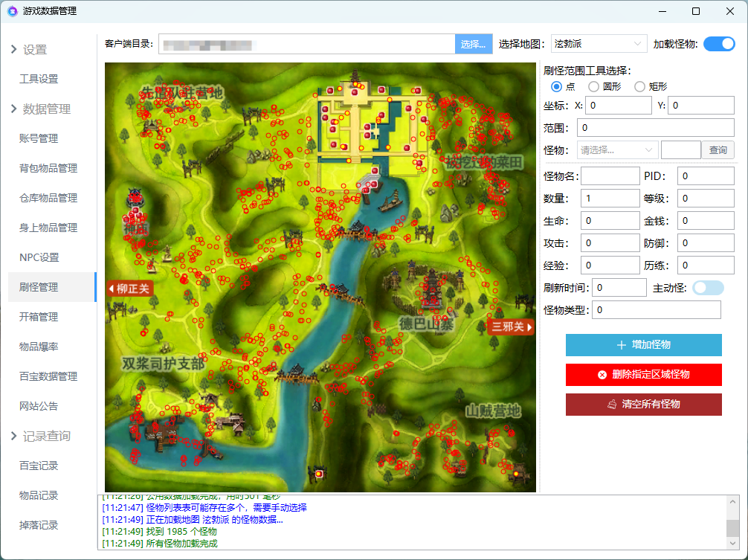Click the game app logo icon in the title bar
This screenshot has width=748, height=560.
point(13,11)
